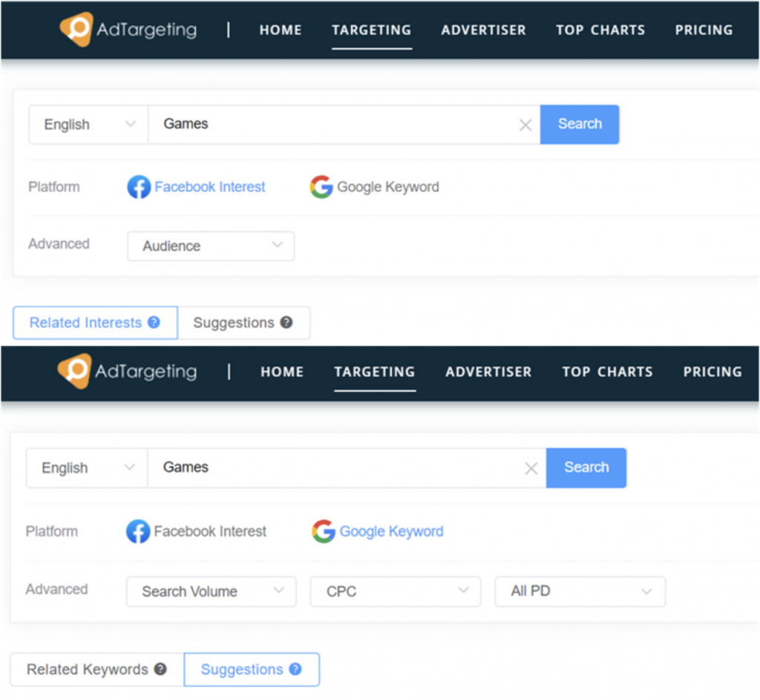Click the Facebook logo icon in the lower screenshot

pos(138,531)
